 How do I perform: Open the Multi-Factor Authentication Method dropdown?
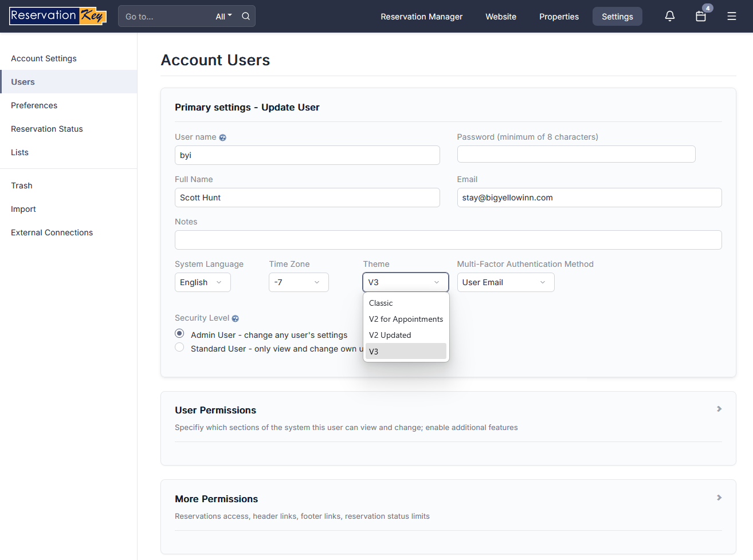[x=505, y=282]
